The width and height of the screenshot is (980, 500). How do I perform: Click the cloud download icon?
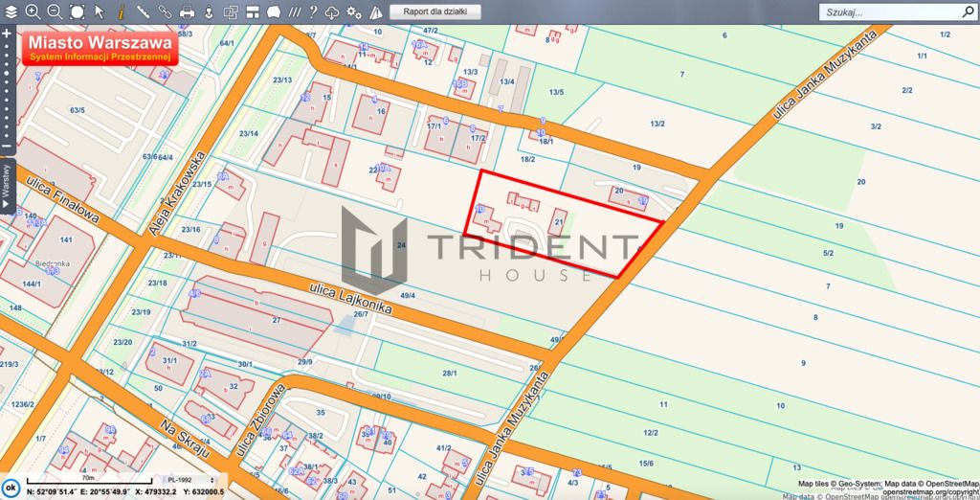332,11
